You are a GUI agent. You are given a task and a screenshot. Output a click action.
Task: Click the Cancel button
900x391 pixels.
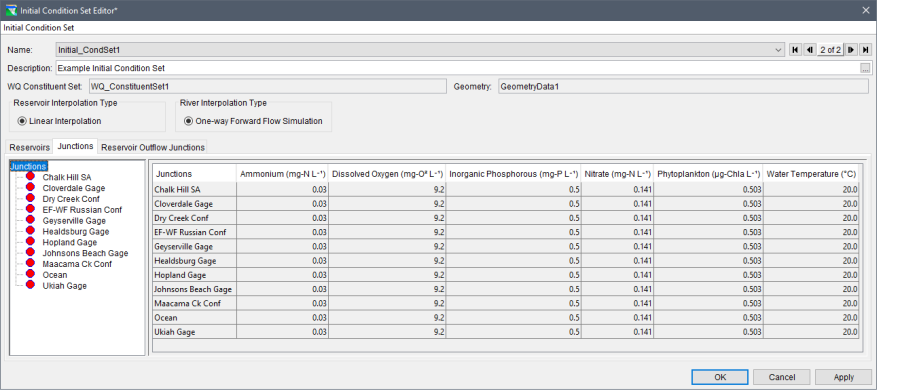tap(782, 377)
